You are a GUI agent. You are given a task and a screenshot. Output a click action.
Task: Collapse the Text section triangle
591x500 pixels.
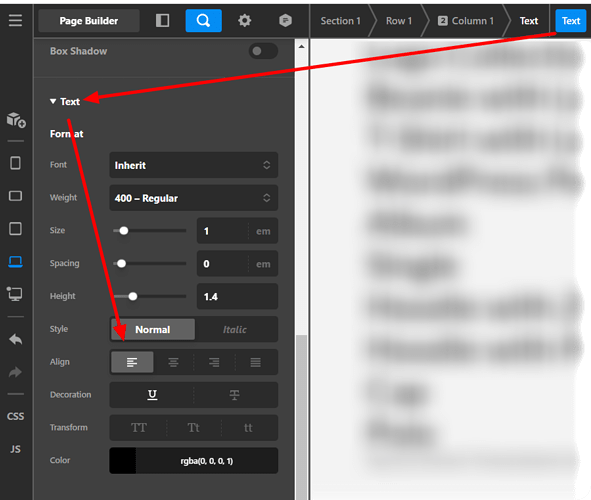[53, 101]
